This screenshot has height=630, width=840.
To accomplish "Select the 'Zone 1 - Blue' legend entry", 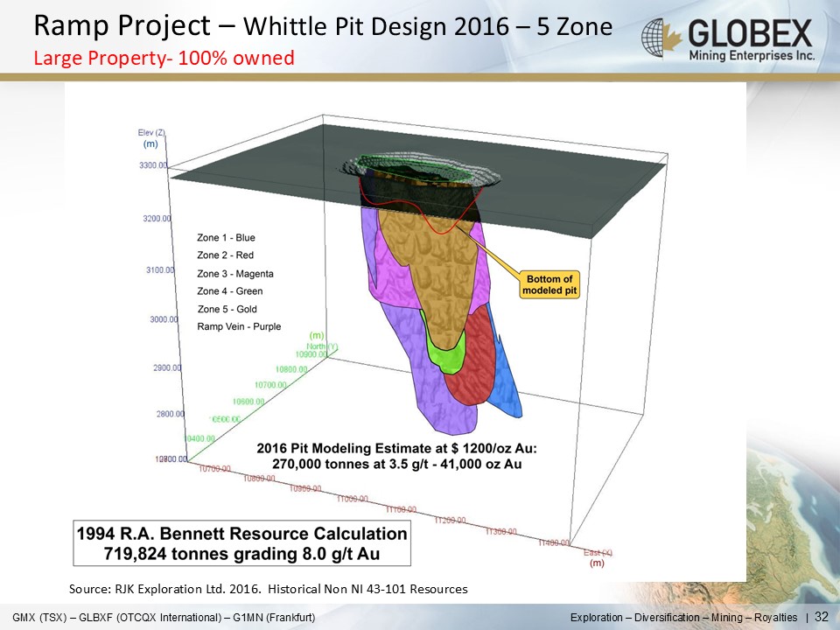I will point(226,237).
